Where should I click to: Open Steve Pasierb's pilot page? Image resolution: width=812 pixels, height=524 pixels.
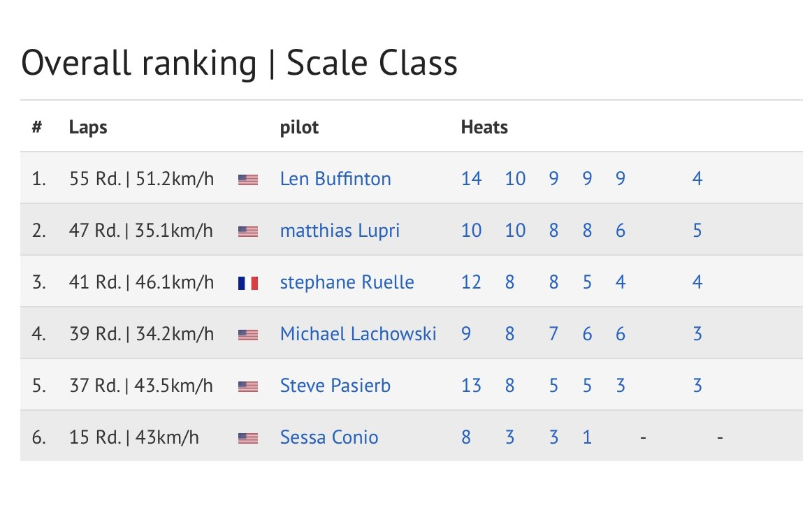pyautogui.click(x=335, y=386)
